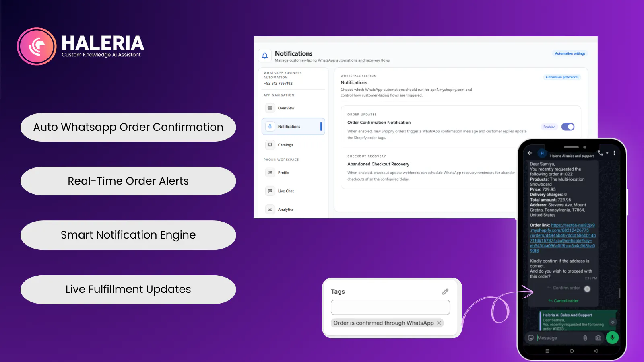Image resolution: width=644 pixels, height=362 pixels.
Task: Tap the emoji icon in message bar
Action: point(531,338)
